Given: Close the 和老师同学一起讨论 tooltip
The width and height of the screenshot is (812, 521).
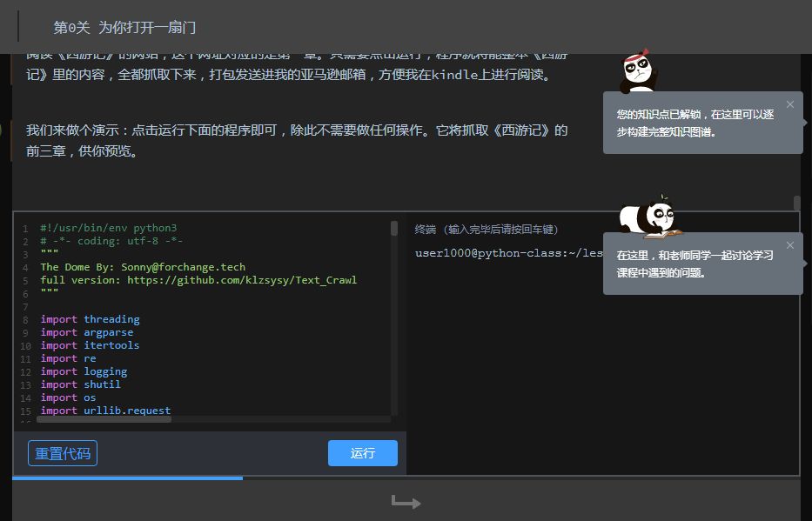Looking at the screenshot, I should point(789,245).
